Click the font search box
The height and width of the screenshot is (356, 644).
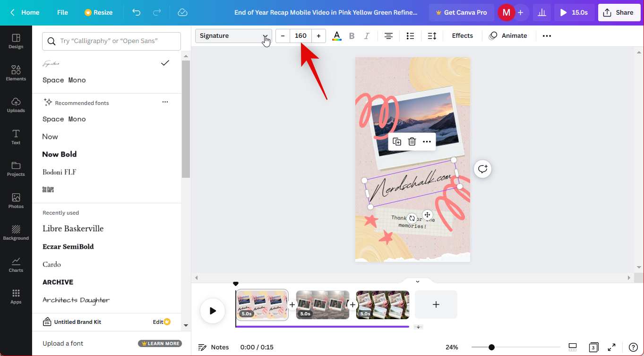pos(112,41)
